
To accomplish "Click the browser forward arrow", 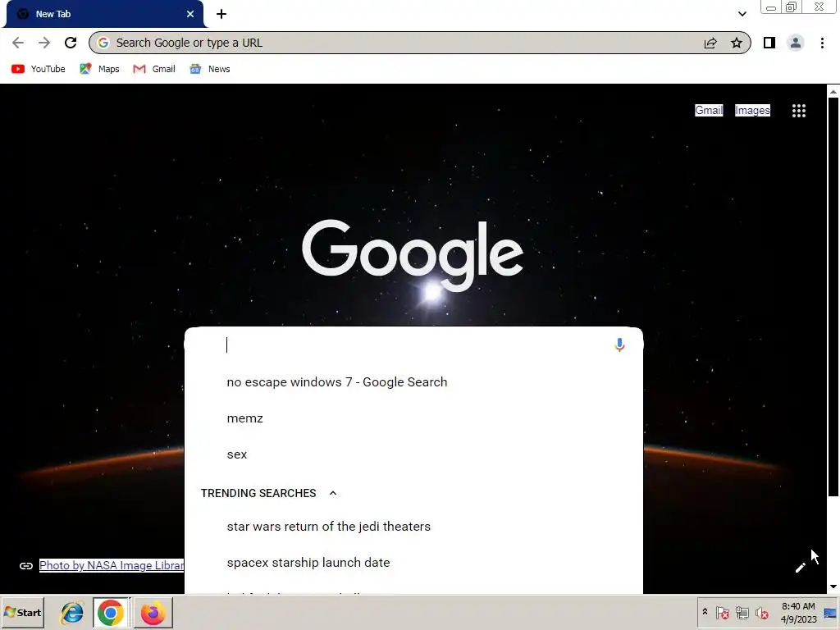I will (x=44, y=43).
